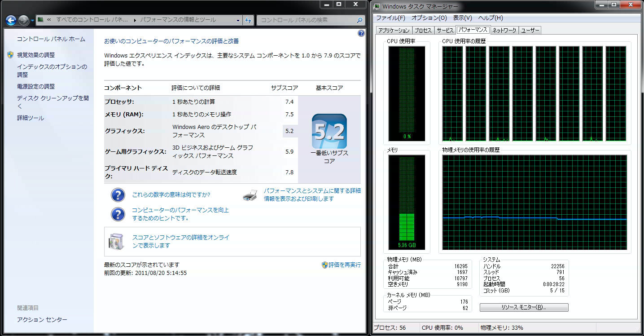
Task: Switch to ユーザー tab
Action: (530, 31)
